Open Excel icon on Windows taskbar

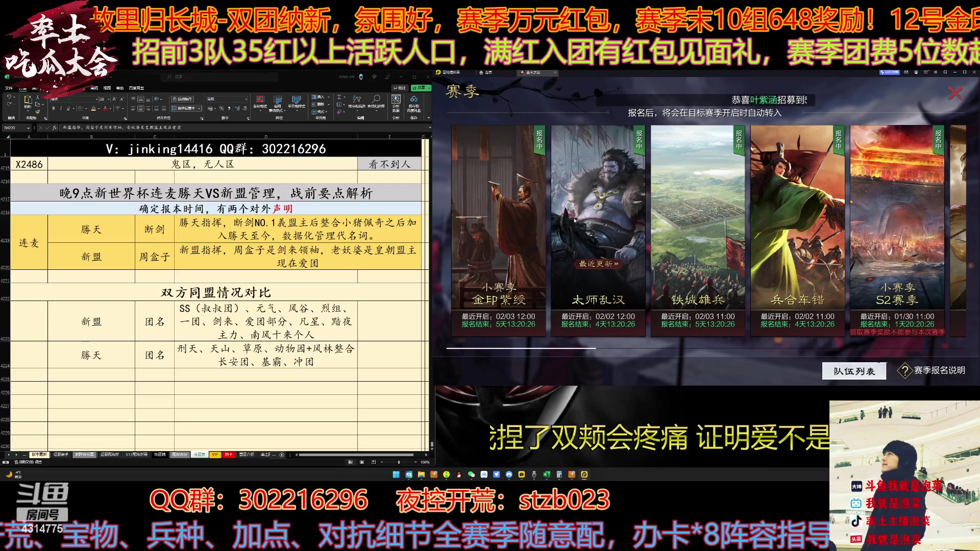click(547, 474)
